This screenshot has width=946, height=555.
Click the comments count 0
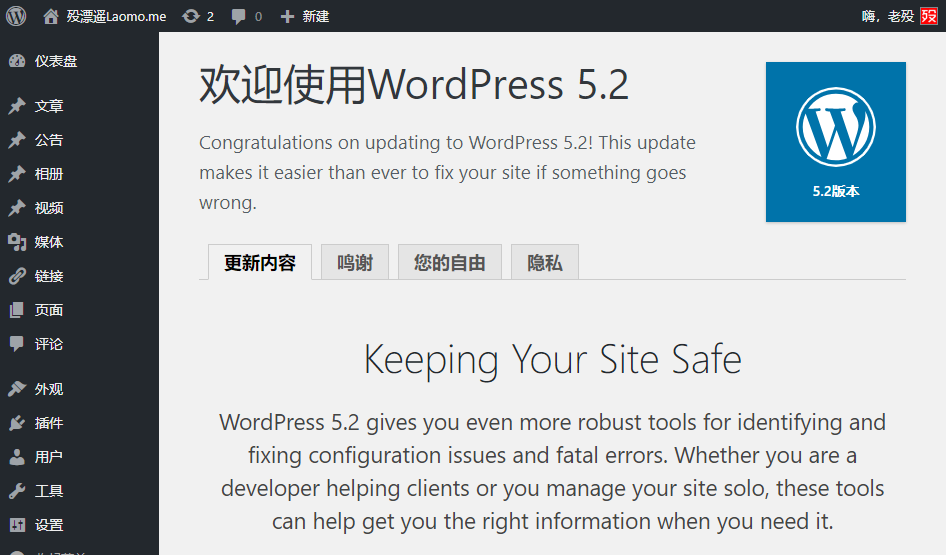point(258,17)
